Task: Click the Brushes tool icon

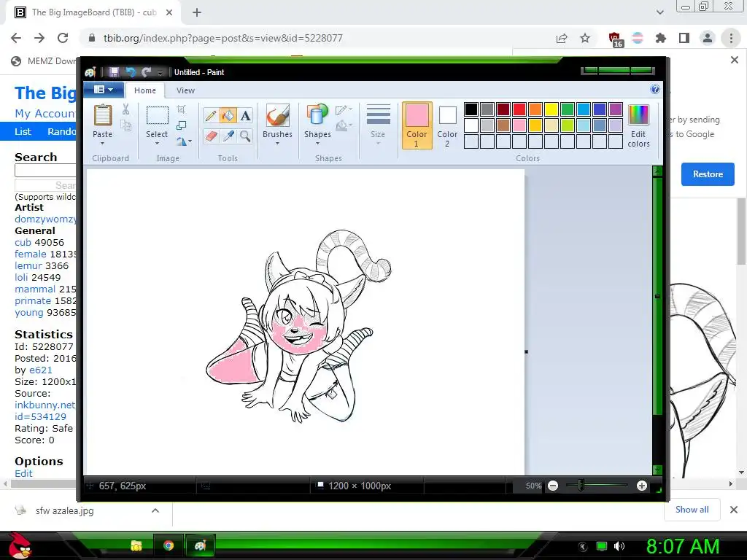Action: click(x=277, y=116)
